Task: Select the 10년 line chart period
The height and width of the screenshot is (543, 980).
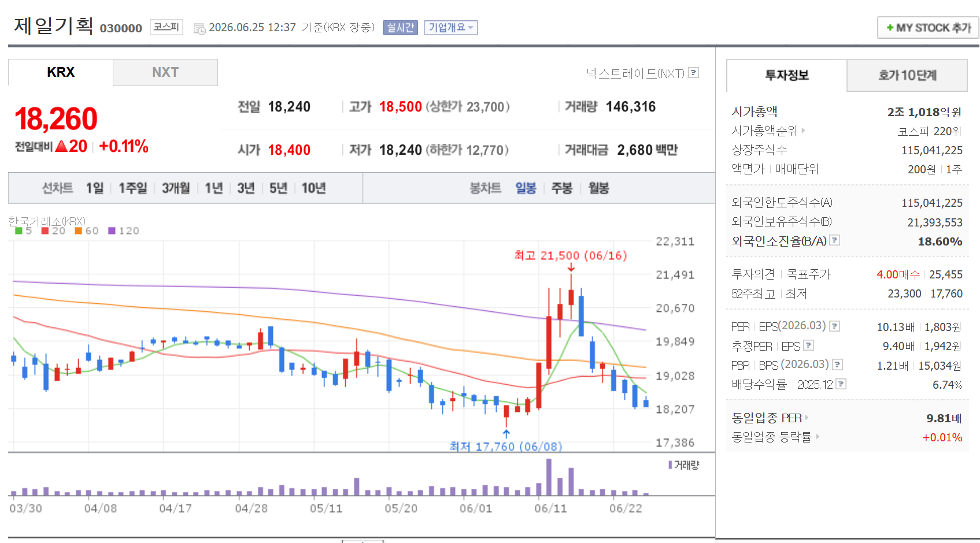Action: (x=314, y=188)
